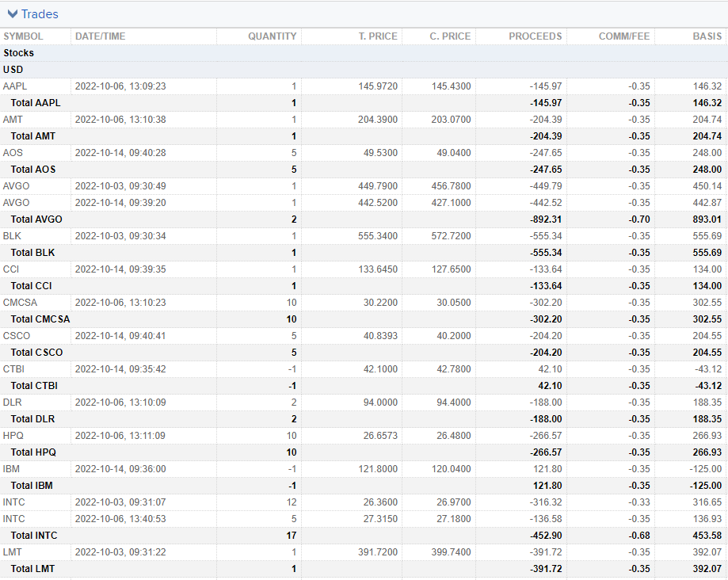This screenshot has height=580, width=728.
Task: Click the Total AVGO proceeds -892.31
Action: point(546,219)
